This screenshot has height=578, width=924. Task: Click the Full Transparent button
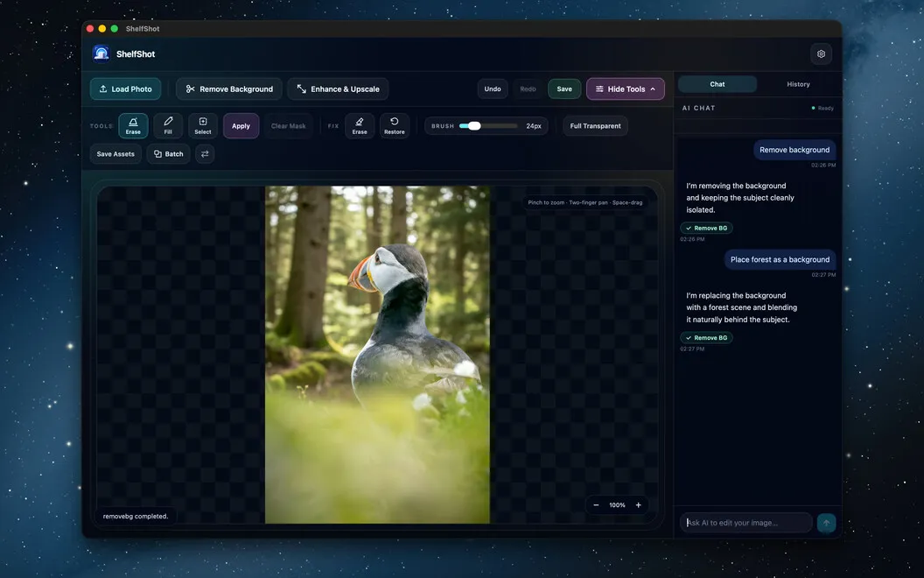(x=595, y=125)
